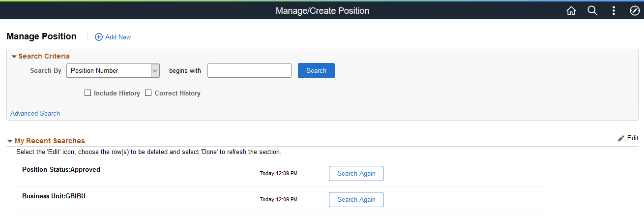Screen dimensions: 644x218
Task: Open the Search By dropdown
Action: [x=113, y=71]
